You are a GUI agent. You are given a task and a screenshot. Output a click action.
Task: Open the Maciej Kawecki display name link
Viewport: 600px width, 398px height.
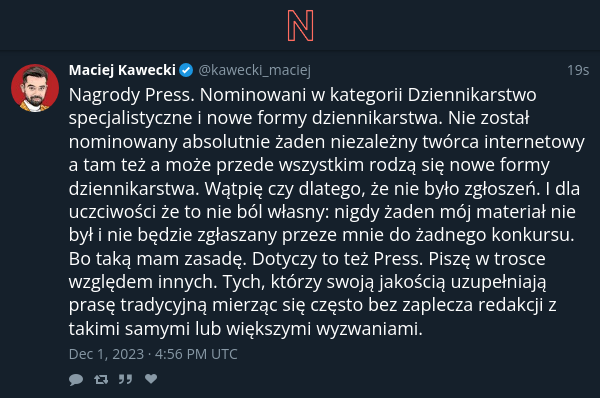pos(122,70)
